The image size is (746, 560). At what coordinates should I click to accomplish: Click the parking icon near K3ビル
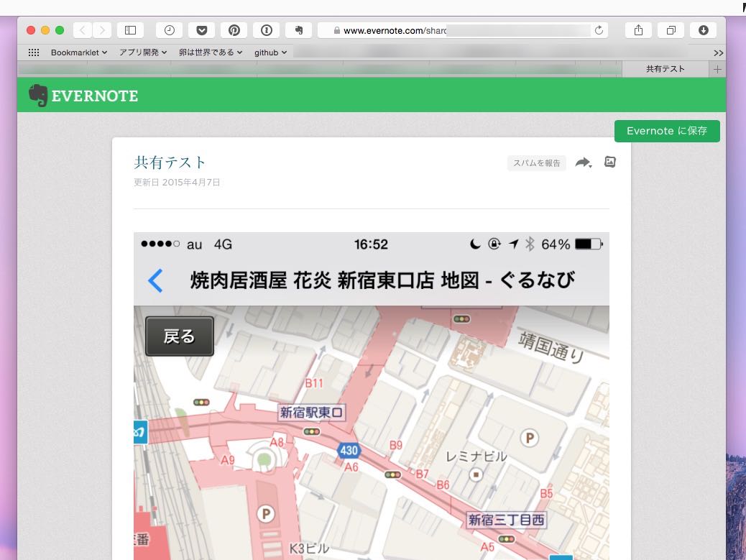(265, 514)
